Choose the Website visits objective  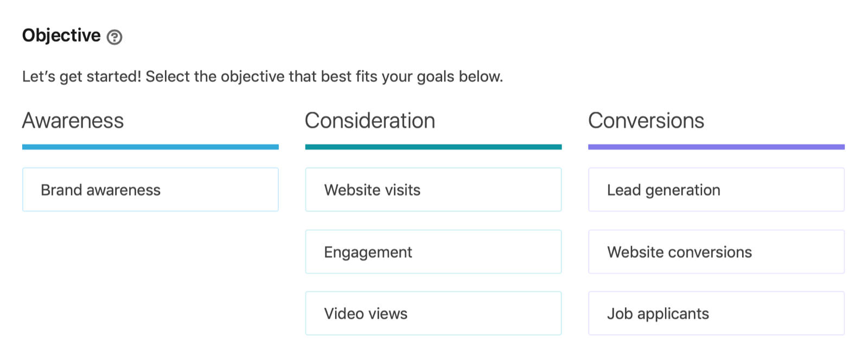433,190
